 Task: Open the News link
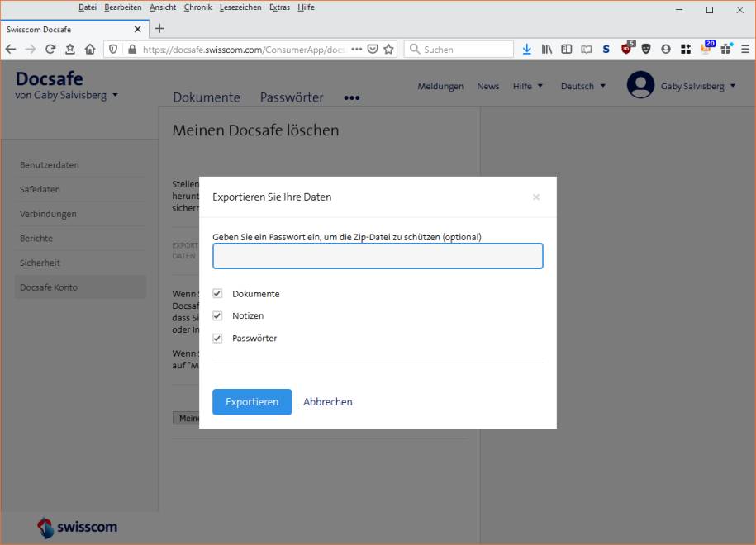(488, 86)
